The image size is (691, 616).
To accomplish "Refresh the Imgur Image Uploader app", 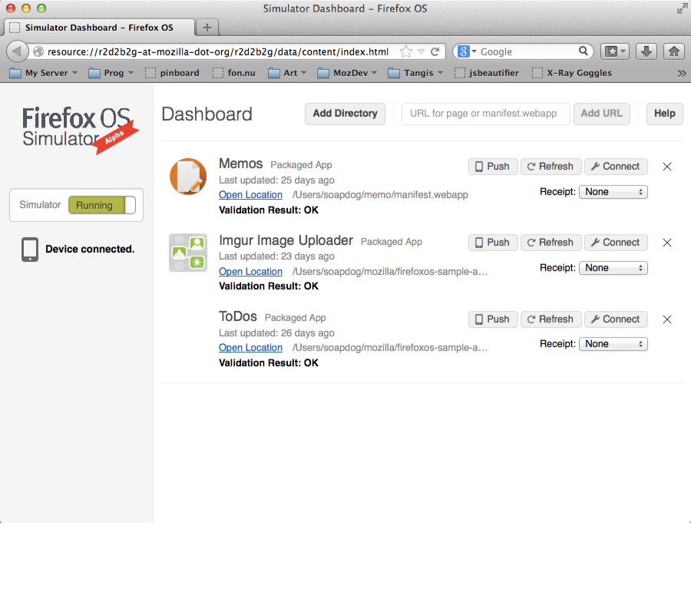I will pos(550,242).
